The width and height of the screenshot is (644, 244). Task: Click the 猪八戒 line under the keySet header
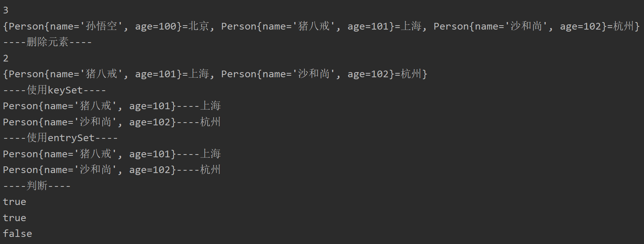coord(112,106)
